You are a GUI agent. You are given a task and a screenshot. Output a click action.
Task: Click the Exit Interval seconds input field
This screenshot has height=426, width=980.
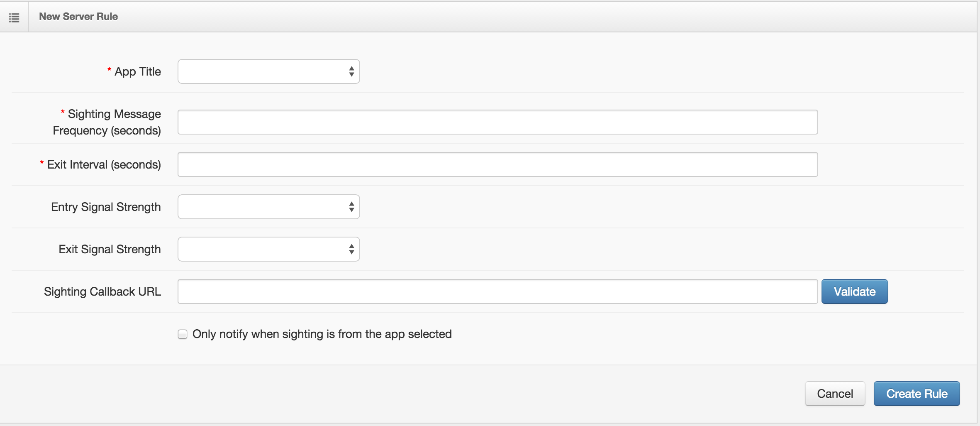click(x=497, y=164)
